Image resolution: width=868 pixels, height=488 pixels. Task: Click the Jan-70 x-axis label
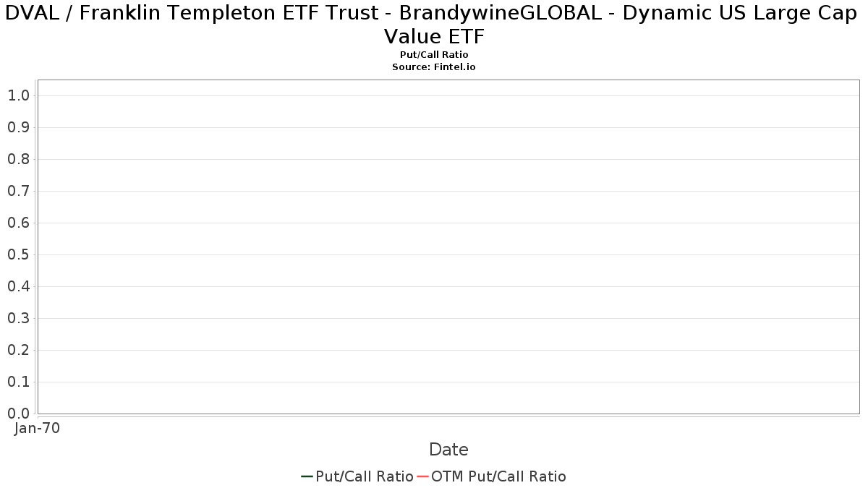[x=37, y=428]
